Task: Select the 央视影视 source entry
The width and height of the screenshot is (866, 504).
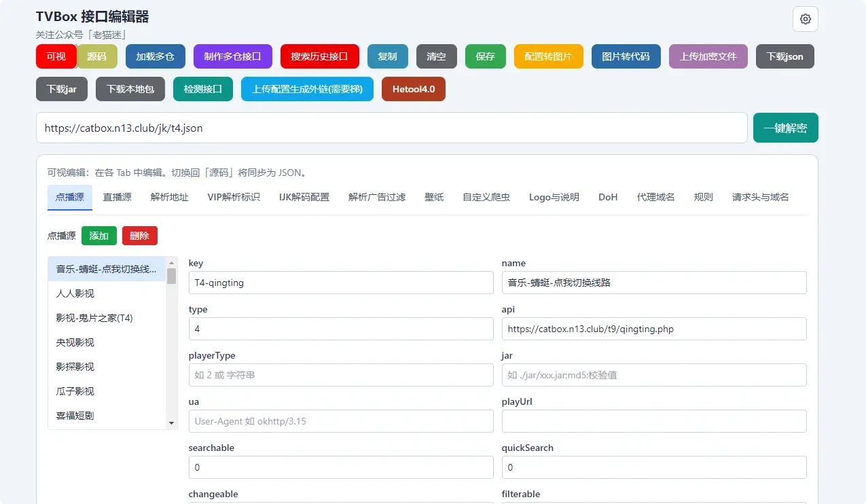Action: point(77,342)
